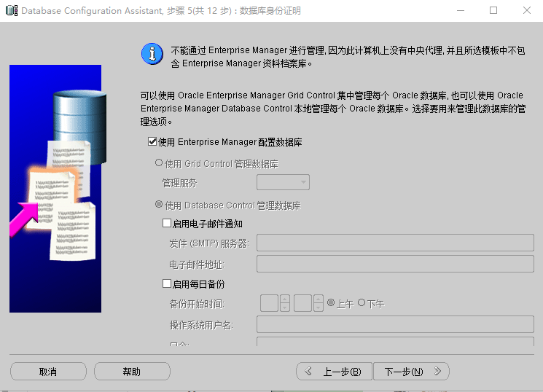Click the 发件 (SMTP) 服务器 input field
The width and height of the screenshot is (543, 392).
[395, 243]
